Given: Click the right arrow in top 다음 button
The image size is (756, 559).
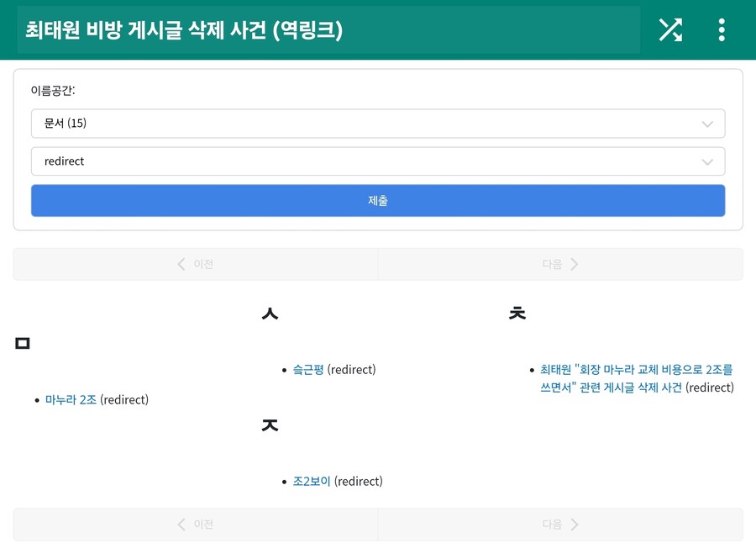Looking at the screenshot, I should [x=575, y=264].
